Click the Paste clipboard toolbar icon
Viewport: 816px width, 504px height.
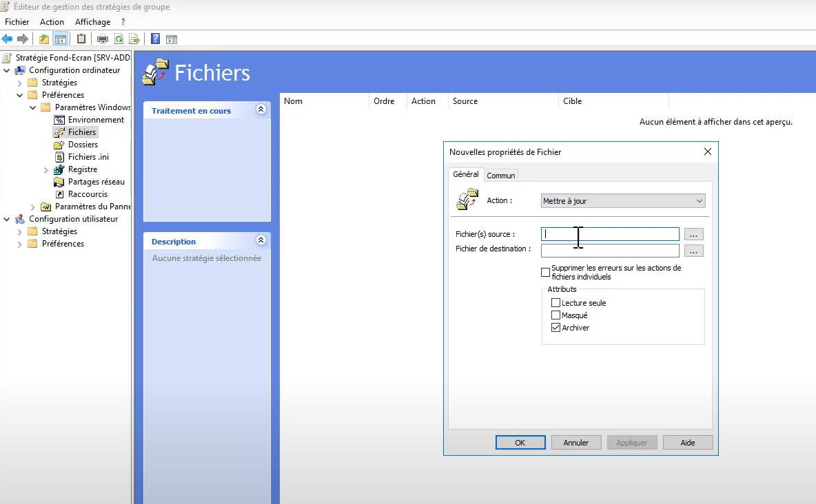(x=81, y=39)
